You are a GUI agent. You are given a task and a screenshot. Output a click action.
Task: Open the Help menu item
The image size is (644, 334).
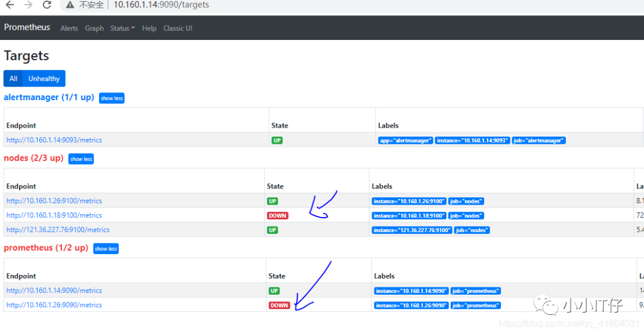coord(149,29)
